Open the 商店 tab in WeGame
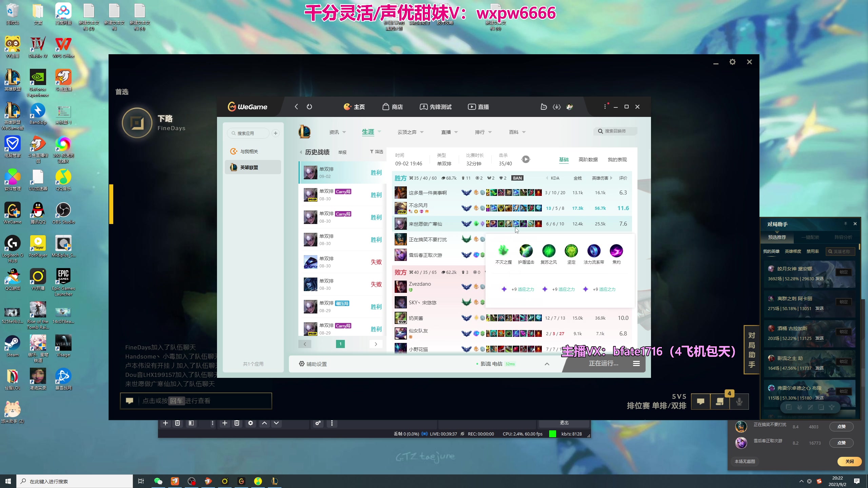The image size is (868, 488). [x=393, y=107]
